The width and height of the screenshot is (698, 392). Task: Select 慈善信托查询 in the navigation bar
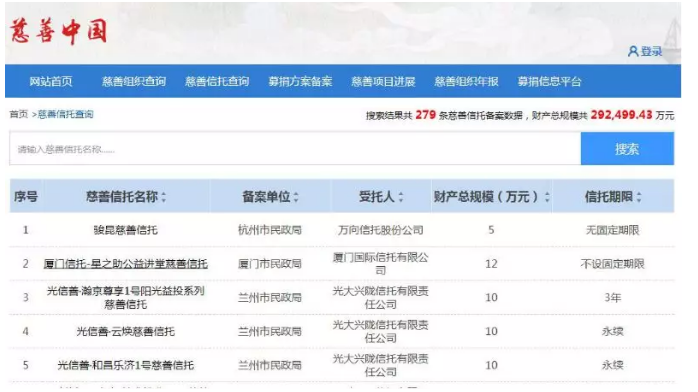point(217,81)
